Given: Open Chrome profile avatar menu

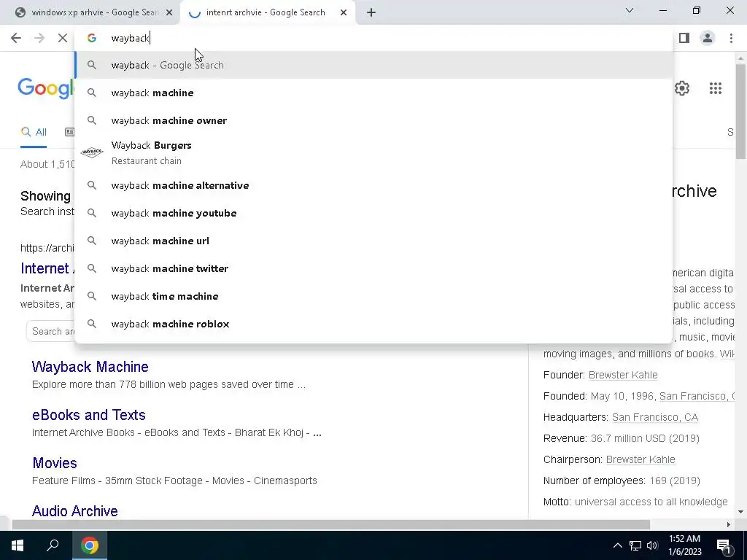Looking at the screenshot, I should point(708,38).
